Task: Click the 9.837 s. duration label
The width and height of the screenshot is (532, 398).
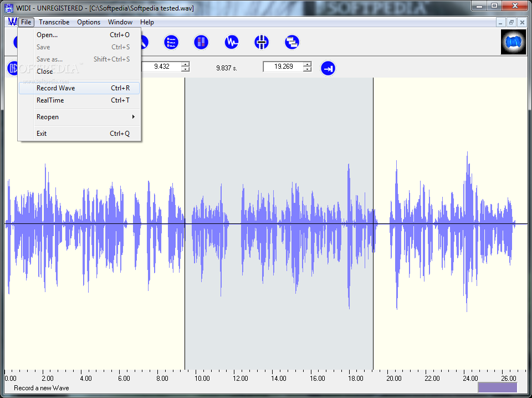Action: pyautogui.click(x=227, y=68)
